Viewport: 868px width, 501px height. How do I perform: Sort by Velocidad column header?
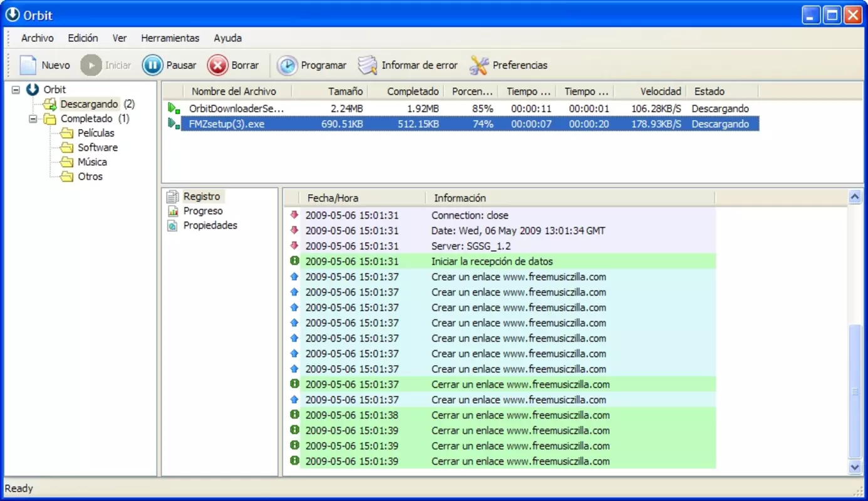pos(650,91)
